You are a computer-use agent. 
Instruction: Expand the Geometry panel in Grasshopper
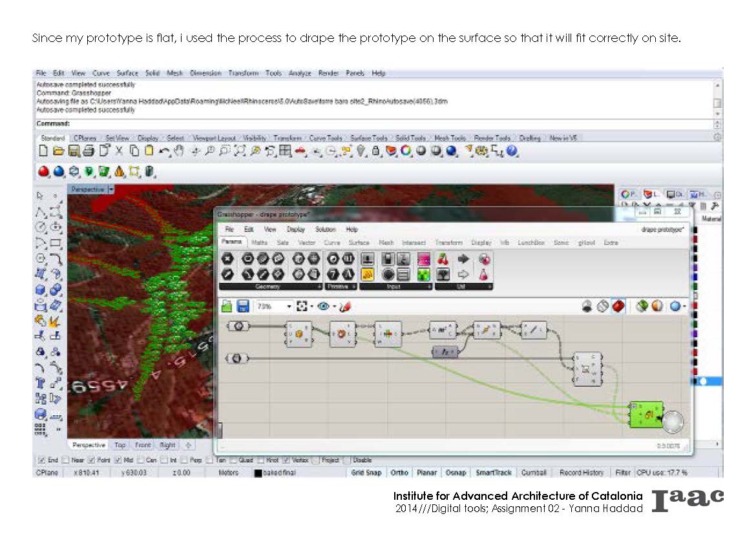[319, 286]
